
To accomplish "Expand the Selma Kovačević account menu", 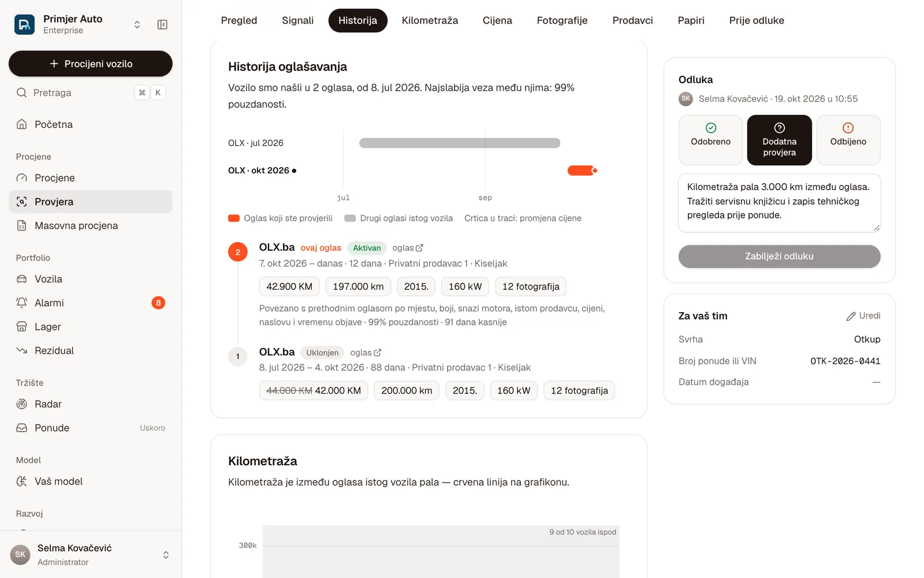I will coord(166,555).
